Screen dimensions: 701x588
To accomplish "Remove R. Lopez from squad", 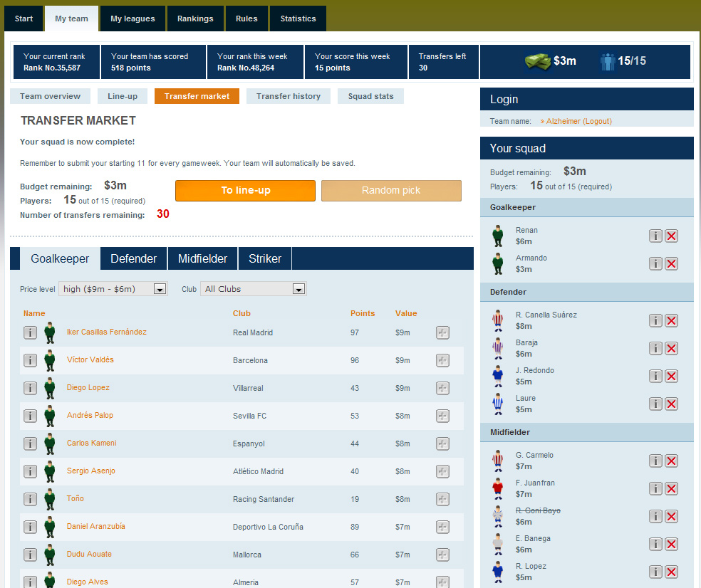I will [x=671, y=572].
